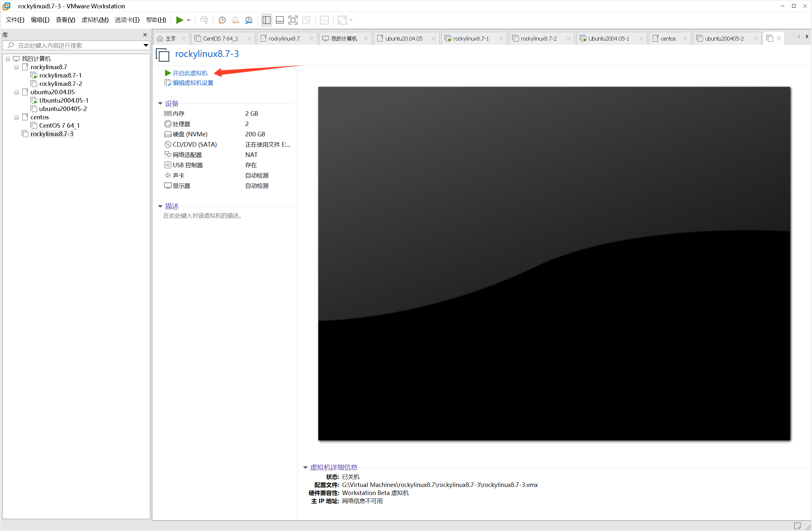
Task: Open the 虚拟机(M) menu
Action: point(95,20)
